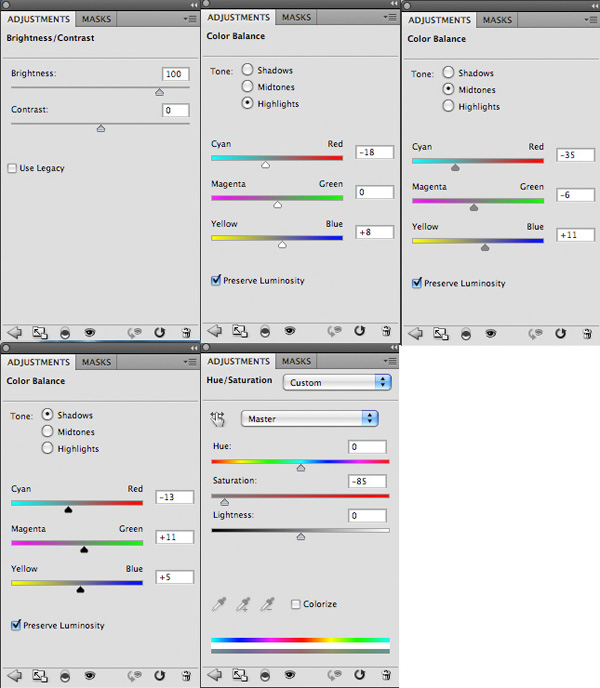Select the subtract-from-sample eyedropper

pos(267,604)
